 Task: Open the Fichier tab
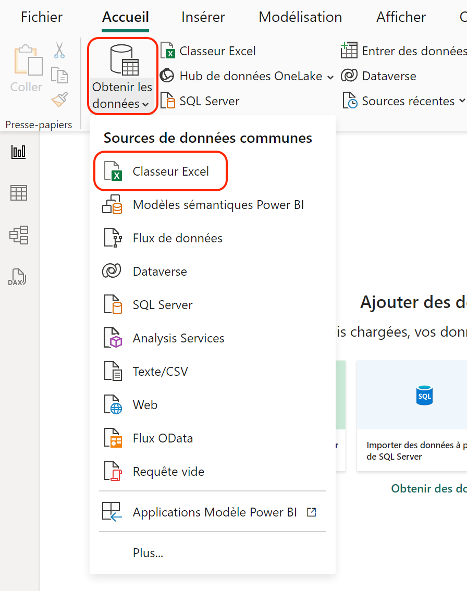(42, 17)
